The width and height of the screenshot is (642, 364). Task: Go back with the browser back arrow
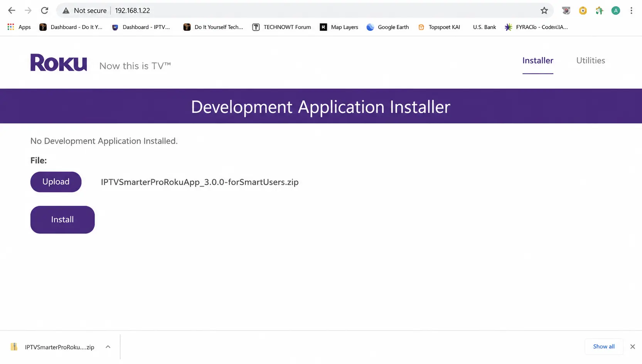pyautogui.click(x=12, y=10)
